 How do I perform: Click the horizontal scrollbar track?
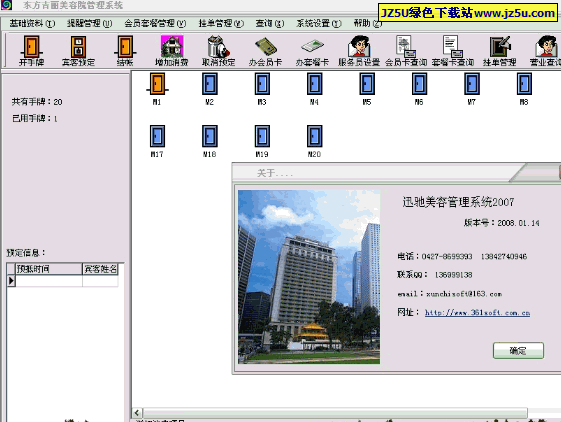pos(335,412)
